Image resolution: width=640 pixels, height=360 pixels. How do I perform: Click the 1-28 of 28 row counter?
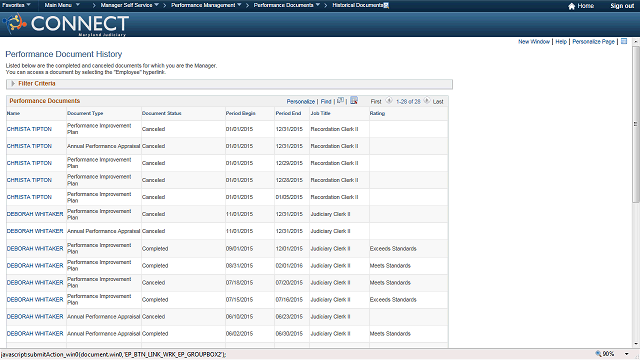pyautogui.click(x=408, y=102)
